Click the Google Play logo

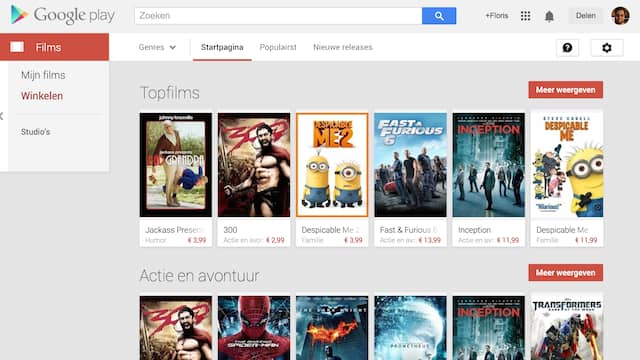click(62, 15)
